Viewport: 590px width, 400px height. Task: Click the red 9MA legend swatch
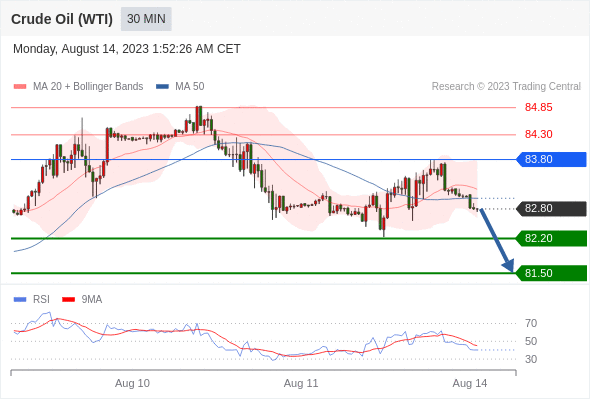68,300
